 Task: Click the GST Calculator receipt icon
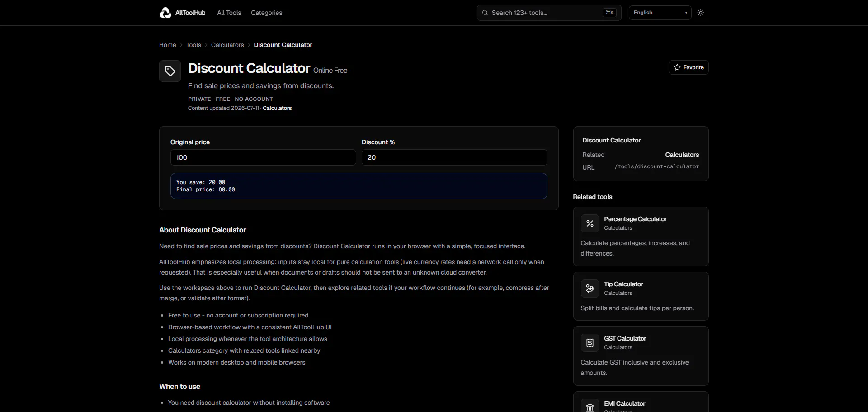(590, 343)
